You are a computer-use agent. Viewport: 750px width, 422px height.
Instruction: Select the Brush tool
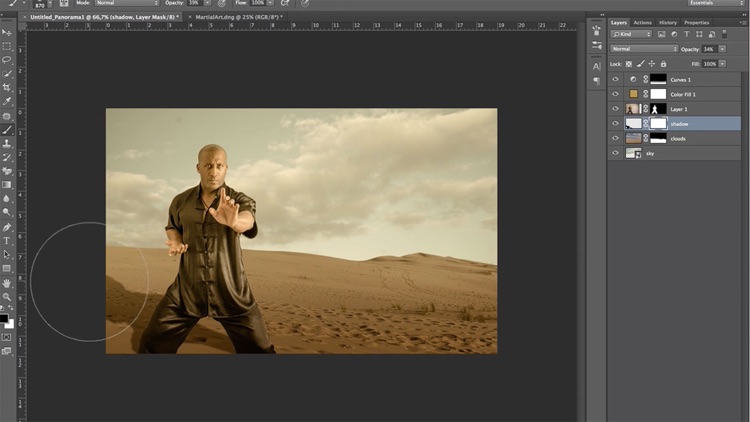pyautogui.click(x=7, y=129)
